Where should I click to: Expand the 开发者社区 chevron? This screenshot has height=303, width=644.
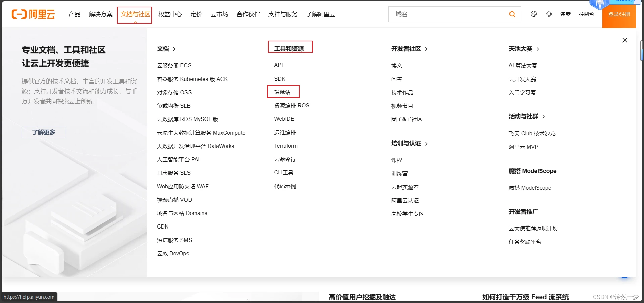pos(426,49)
